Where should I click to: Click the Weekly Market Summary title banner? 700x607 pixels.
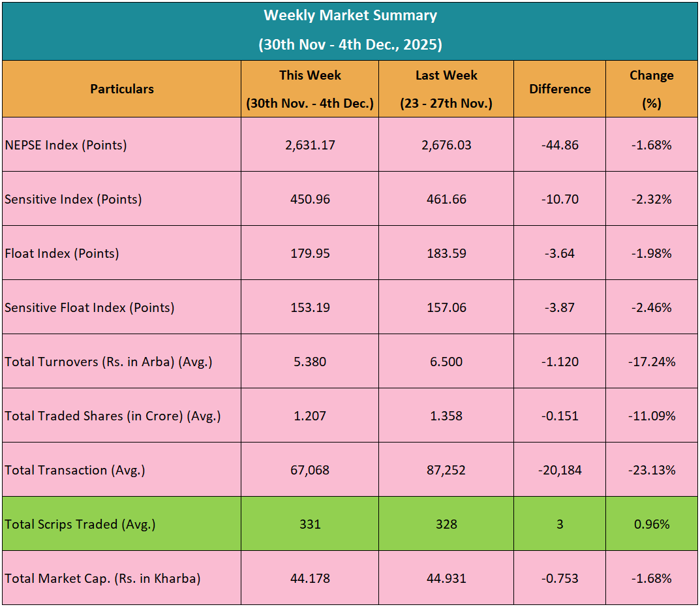point(350,30)
